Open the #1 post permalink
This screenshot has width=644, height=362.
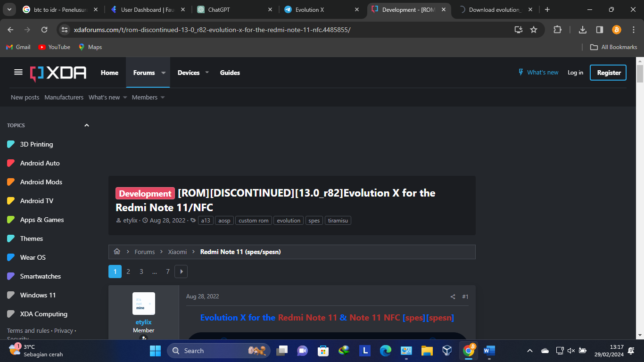click(x=465, y=296)
